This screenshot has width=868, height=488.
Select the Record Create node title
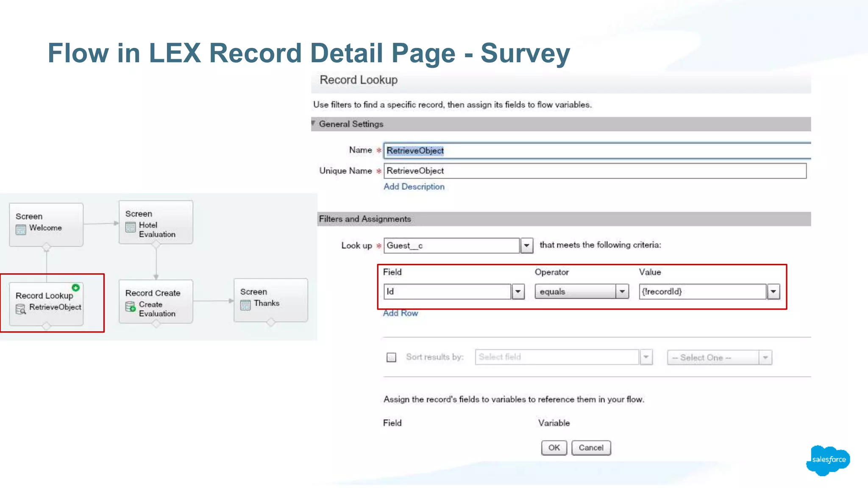tap(153, 293)
